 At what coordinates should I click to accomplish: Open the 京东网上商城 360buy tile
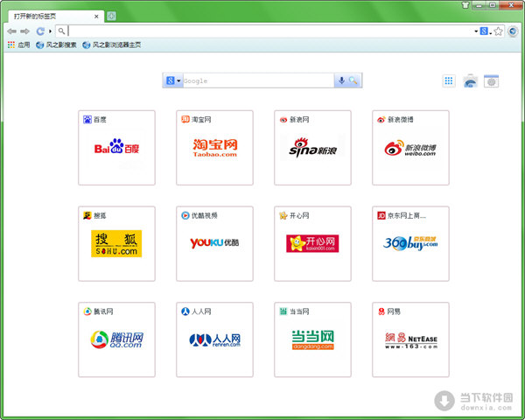point(411,244)
